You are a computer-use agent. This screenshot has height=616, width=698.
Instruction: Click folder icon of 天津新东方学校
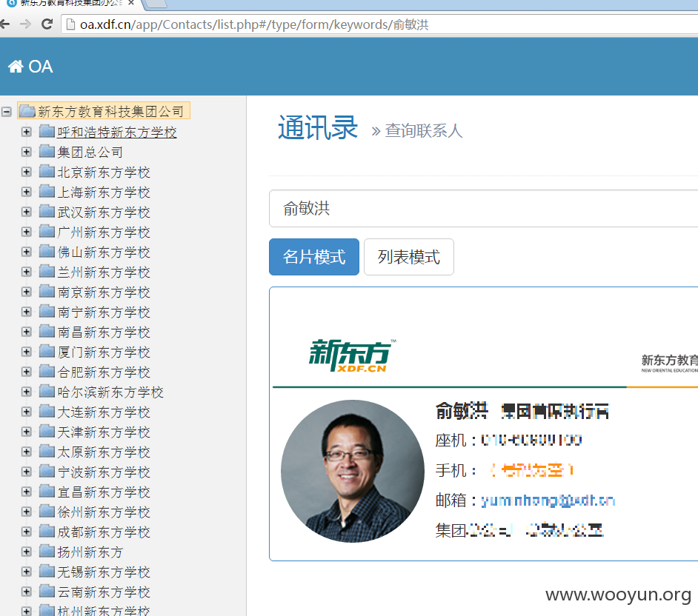click(47, 431)
